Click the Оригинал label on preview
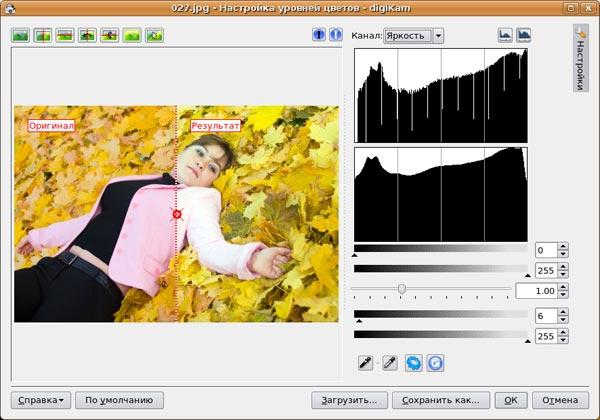Viewport: 600px width, 420px height. pyautogui.click(x=51, y=125)
